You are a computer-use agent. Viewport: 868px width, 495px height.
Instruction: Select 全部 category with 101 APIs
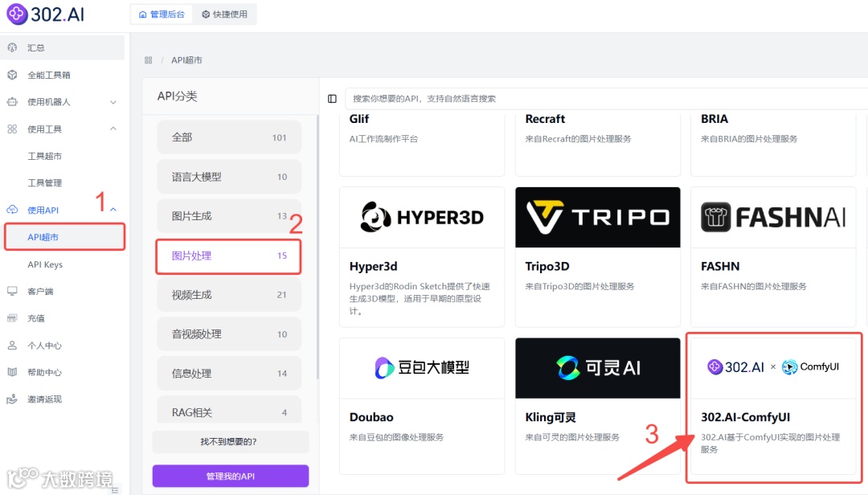point(229,137)
